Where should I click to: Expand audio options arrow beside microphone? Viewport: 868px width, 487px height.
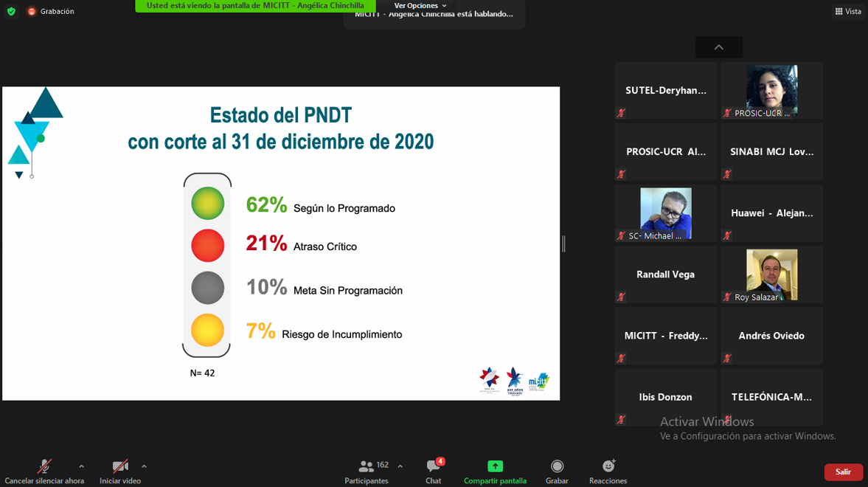[x=81, y=466]
